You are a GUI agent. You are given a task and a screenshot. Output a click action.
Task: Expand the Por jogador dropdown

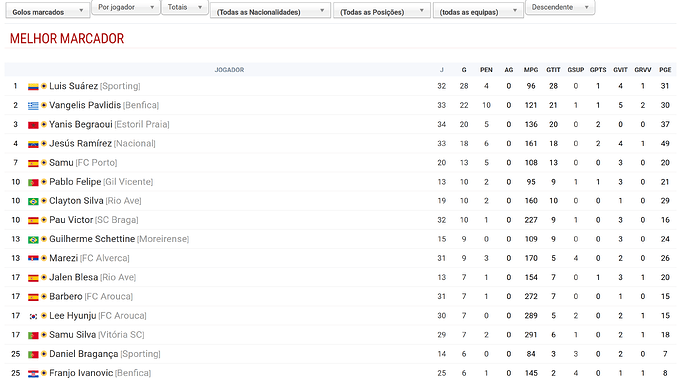126,7
